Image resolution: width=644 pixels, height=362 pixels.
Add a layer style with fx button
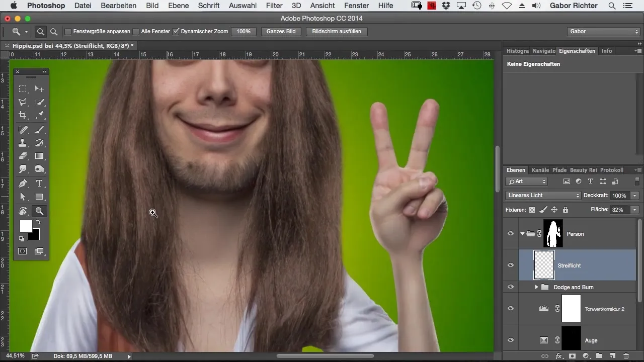pos(558,356)
